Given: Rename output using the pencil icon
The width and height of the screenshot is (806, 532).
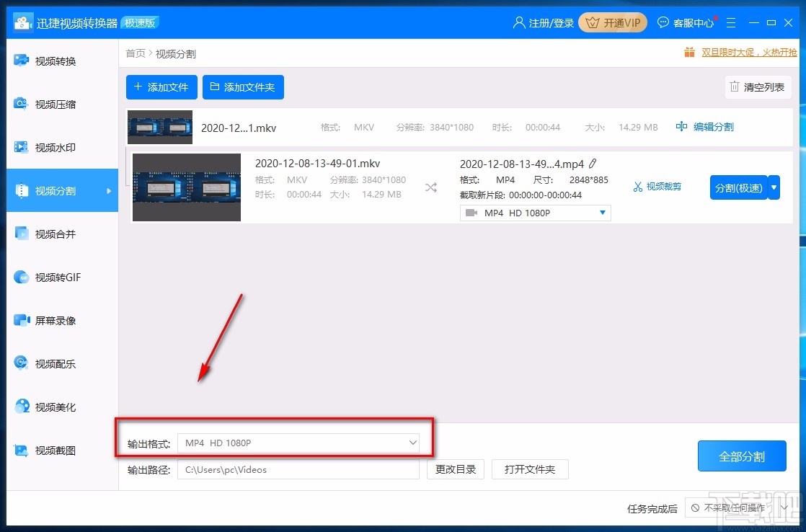Looking at the screenshot, I should point(593,164).
